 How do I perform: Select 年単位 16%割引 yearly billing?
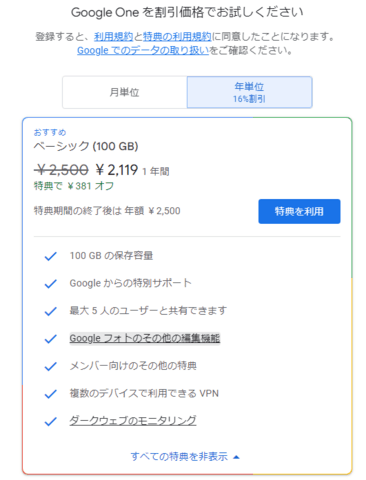click(x=249, y=92)
